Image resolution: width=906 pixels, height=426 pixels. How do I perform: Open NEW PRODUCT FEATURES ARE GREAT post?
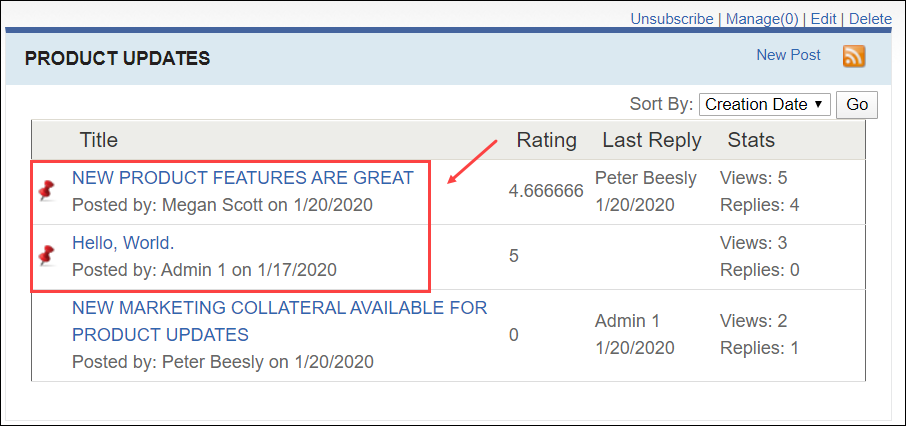(242, 178)
